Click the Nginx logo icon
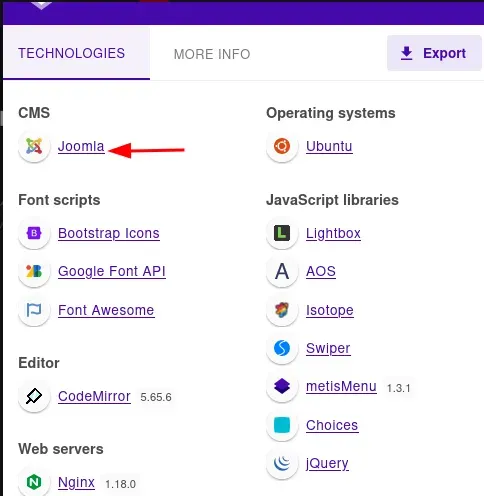The width and height of the screenshot is (484, 496). point(34,482)
